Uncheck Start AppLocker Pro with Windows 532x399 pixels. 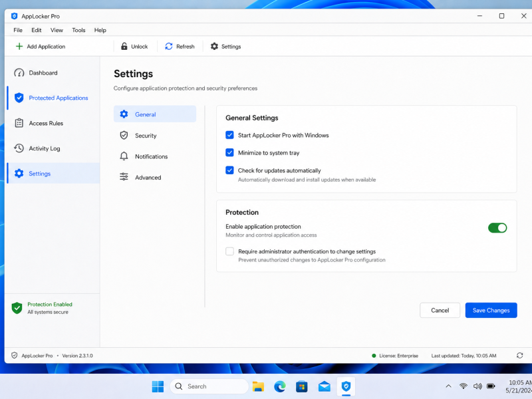point(229,135)
